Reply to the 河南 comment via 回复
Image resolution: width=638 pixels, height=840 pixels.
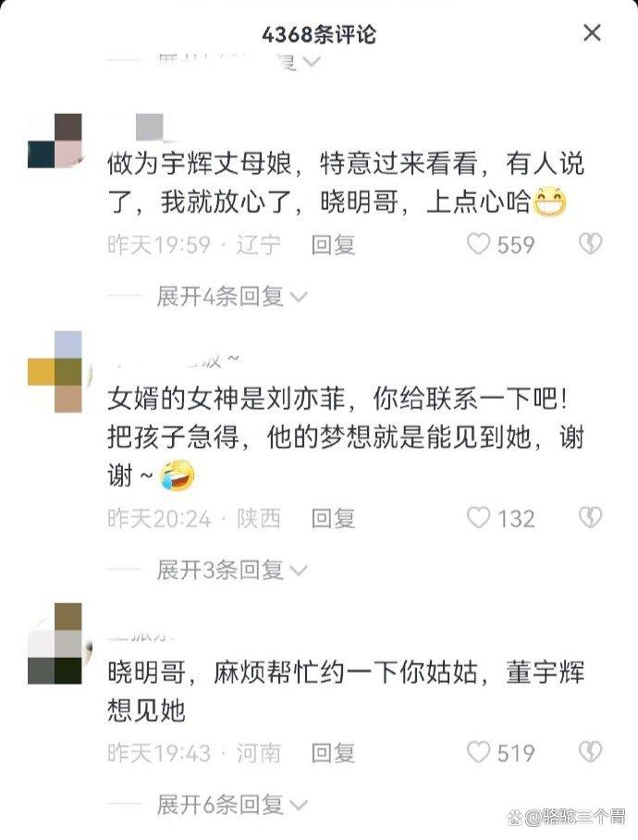(334, 753)
